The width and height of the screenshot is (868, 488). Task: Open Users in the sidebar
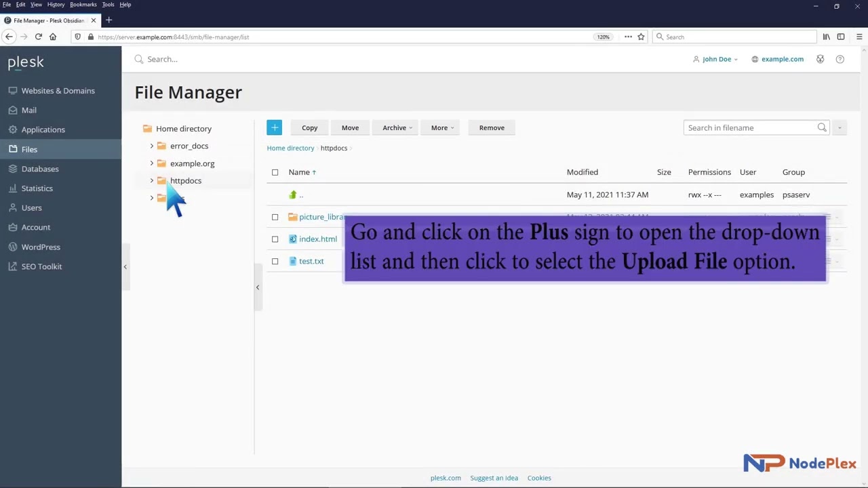tap(31, 208)
